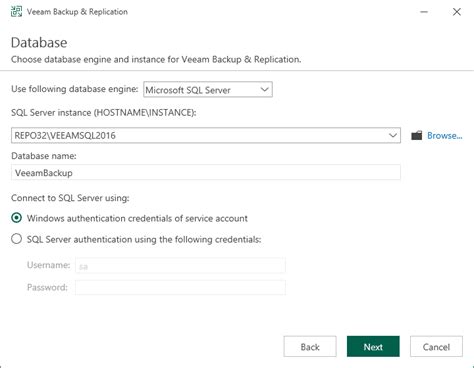Click the Microsoft SQL Server combo box chevron
Viewport: 474px width, 368px height.
pyautogui.click(x=264, y=90)
